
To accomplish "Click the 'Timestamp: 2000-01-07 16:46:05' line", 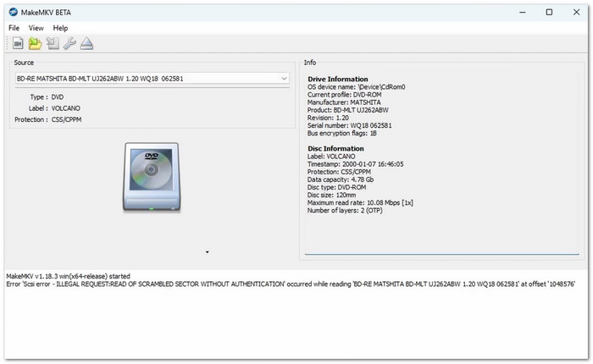I will click(356, 164).
